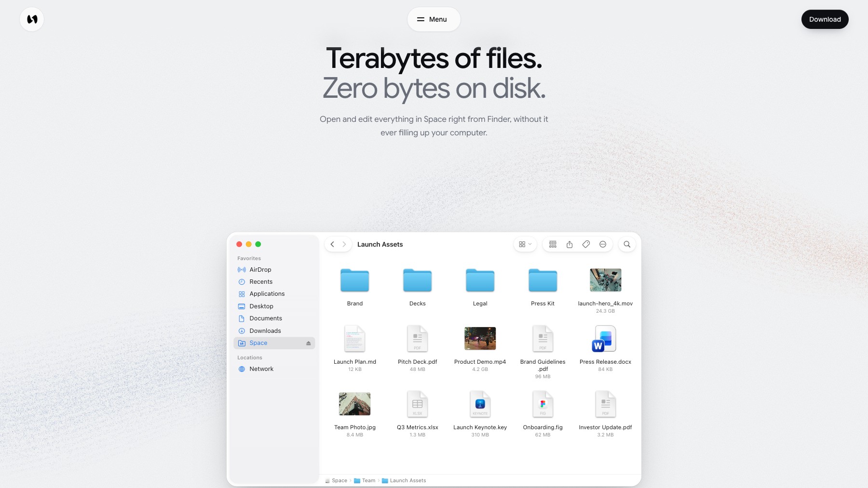The width and height of the screenshot is (868, 488).
Task: Select Recents in the sidebar
Action: [274, 282]
